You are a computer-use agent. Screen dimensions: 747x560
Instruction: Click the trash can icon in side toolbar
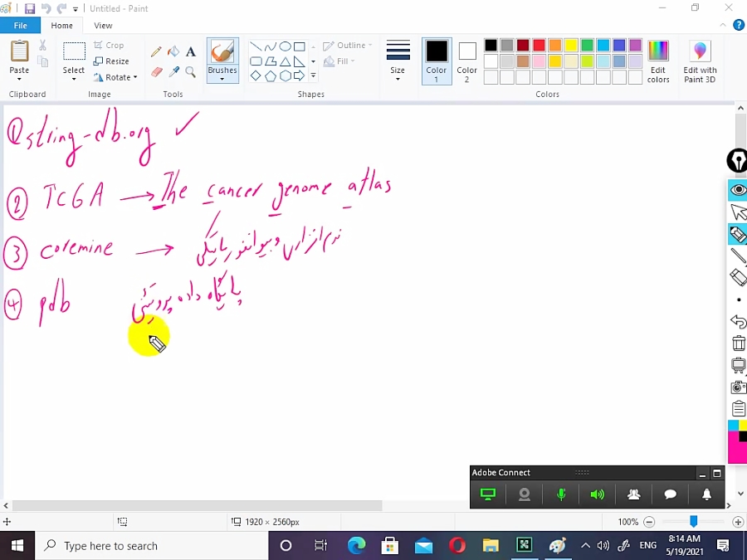tap(738, 343)
